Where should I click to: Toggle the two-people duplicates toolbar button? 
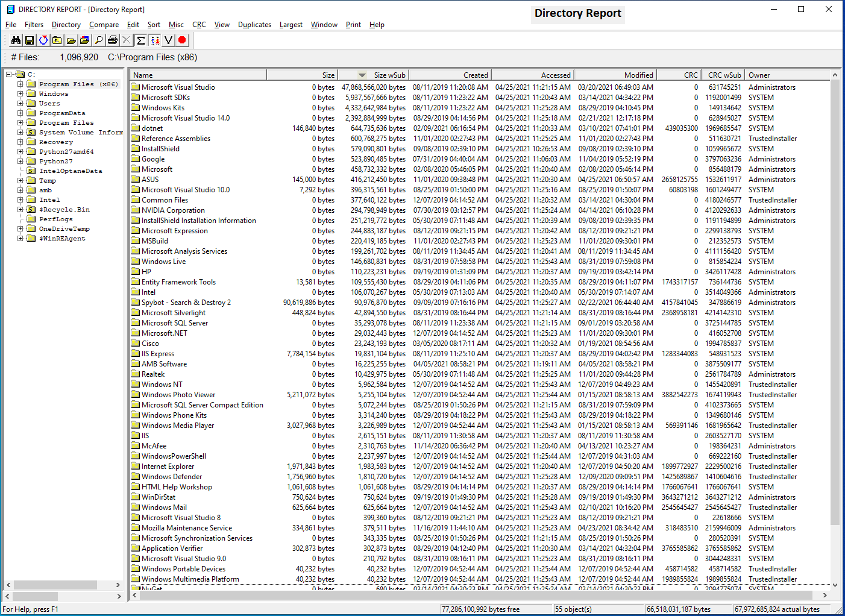[x=155, y=40]
